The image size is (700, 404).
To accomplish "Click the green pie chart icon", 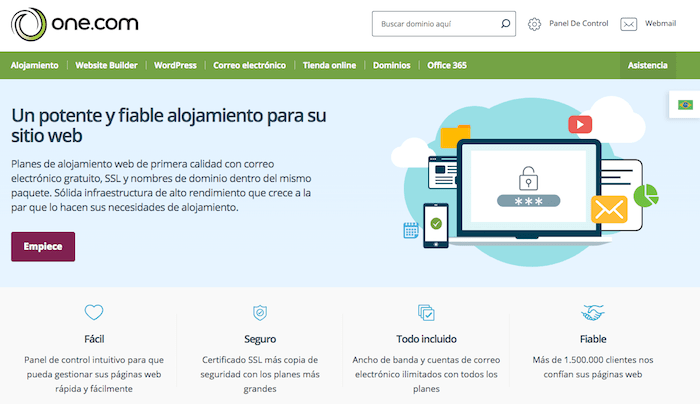I will 646,196.
